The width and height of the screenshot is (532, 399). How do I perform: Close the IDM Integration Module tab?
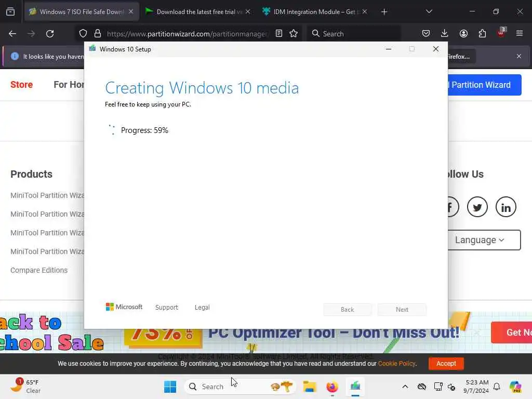364,11
